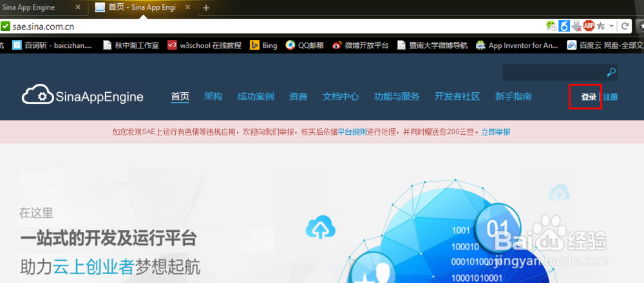Click the Adblock Plus ABP icon
The image size is (644, 283).
coord(589,26)
